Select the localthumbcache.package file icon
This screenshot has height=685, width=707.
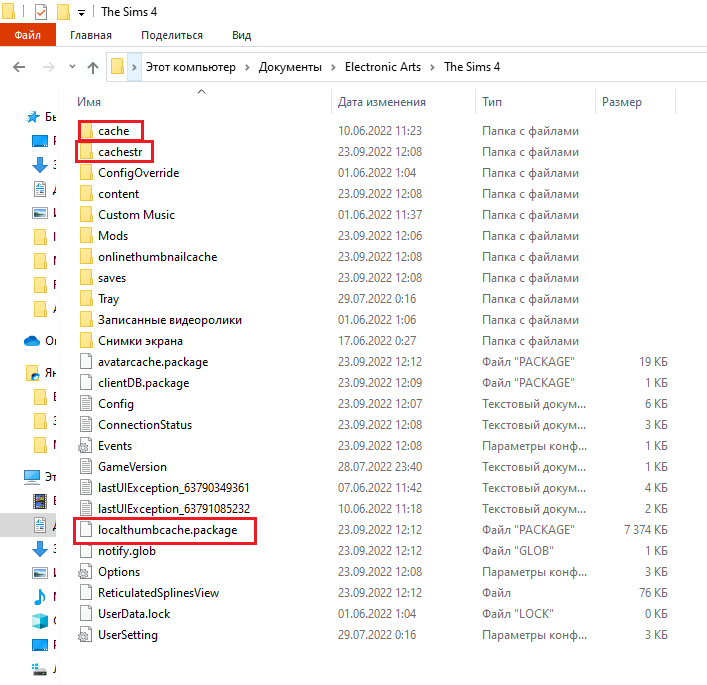86,530
